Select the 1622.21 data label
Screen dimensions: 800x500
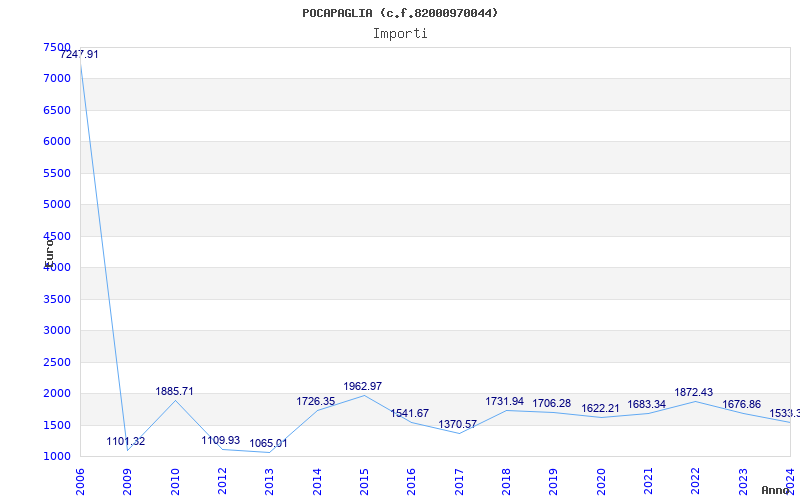599,408
